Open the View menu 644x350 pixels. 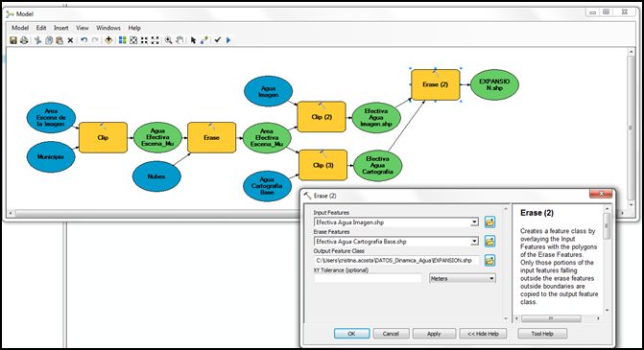[x=83, y=28]
